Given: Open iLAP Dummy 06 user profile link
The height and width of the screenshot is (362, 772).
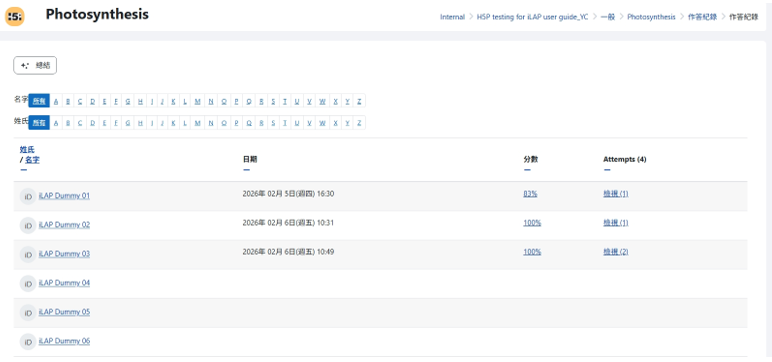Looking at the screenshot, I should click(x=64, y=341).
